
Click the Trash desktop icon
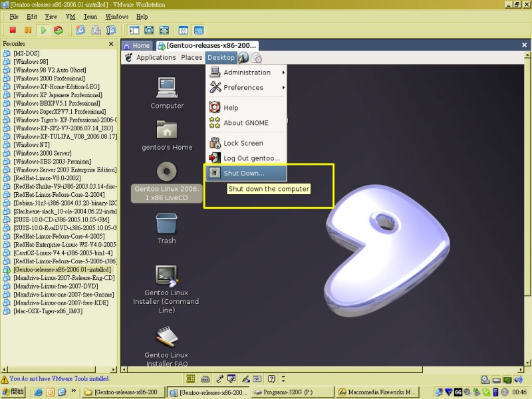(x=167, y=223)
